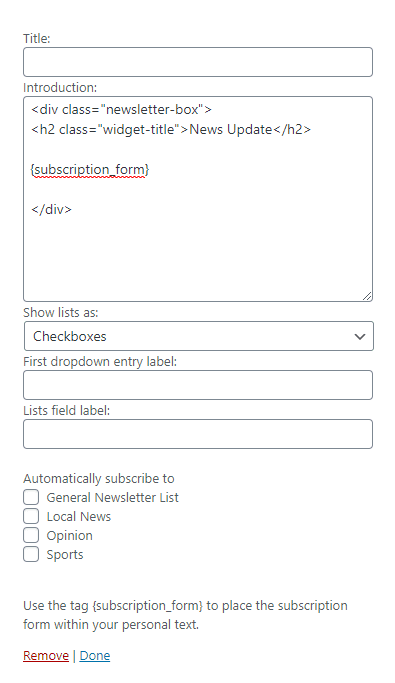The image size is (395, 683).
Task: Click the chevron arrow of Show lists dropdown
Action: coord(360,336)
